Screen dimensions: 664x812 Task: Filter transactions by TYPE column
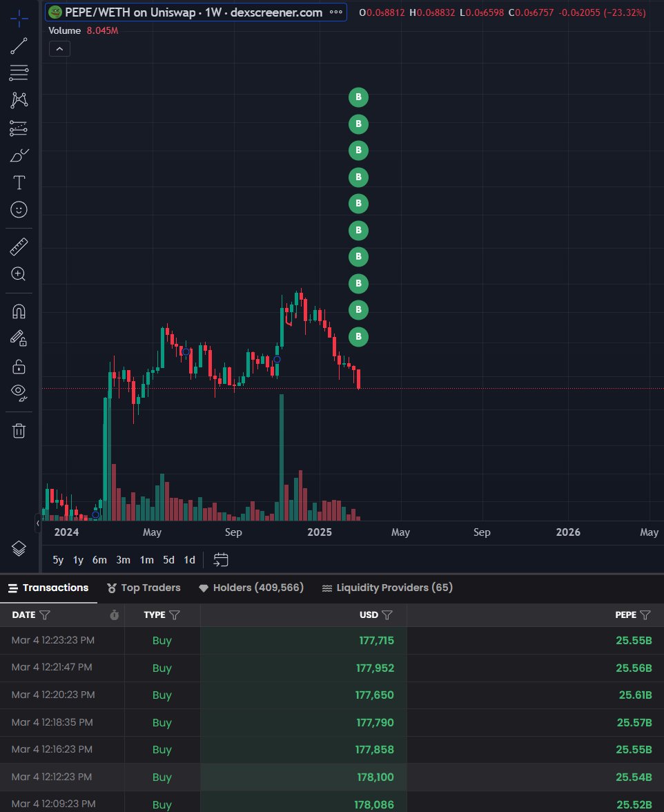click(x=175, y=615)
